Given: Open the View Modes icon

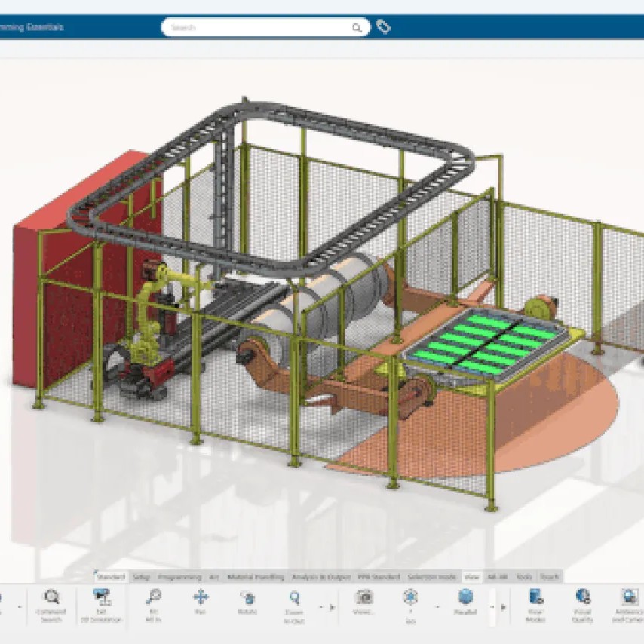Looking at the screenshot, I should (x=535, y=598).
